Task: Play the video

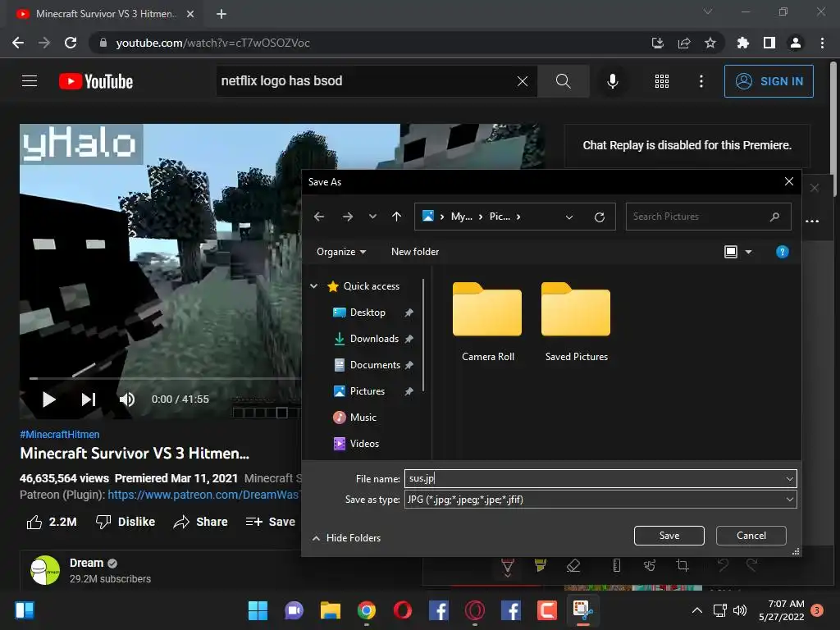Action: [x=48, y=399]
